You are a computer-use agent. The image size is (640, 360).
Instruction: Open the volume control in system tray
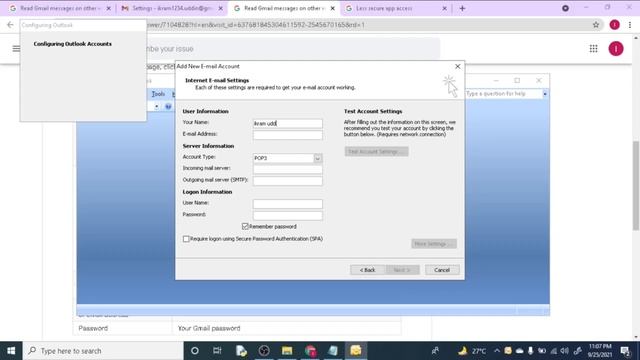pos(564,351)
